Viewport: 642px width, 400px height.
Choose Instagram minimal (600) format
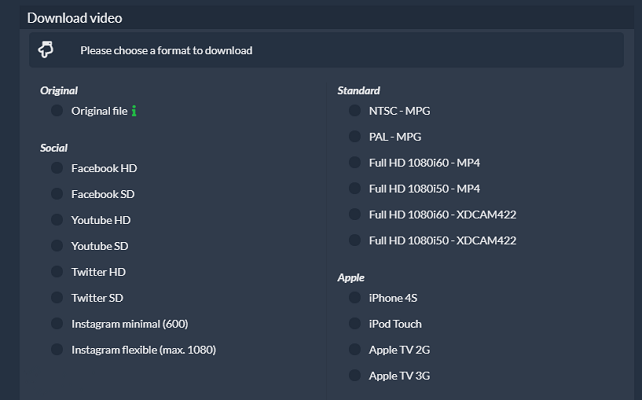pyautogui.click(x=57, y=323)
